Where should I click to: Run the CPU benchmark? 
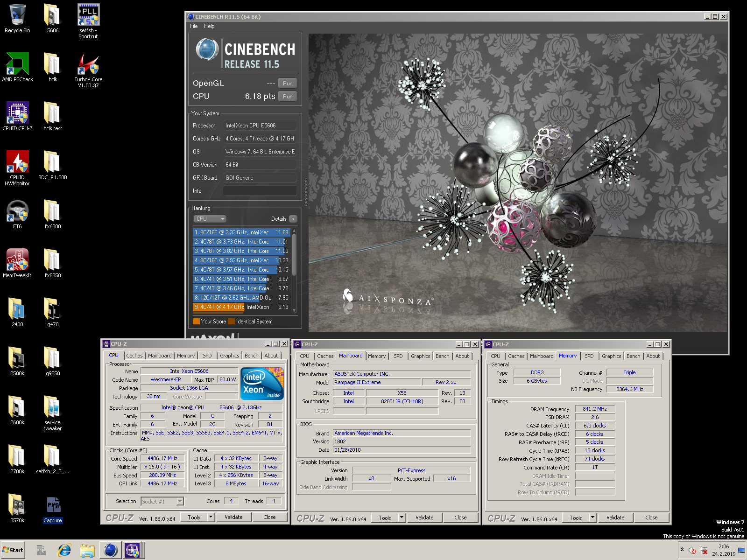pos(288,97)
